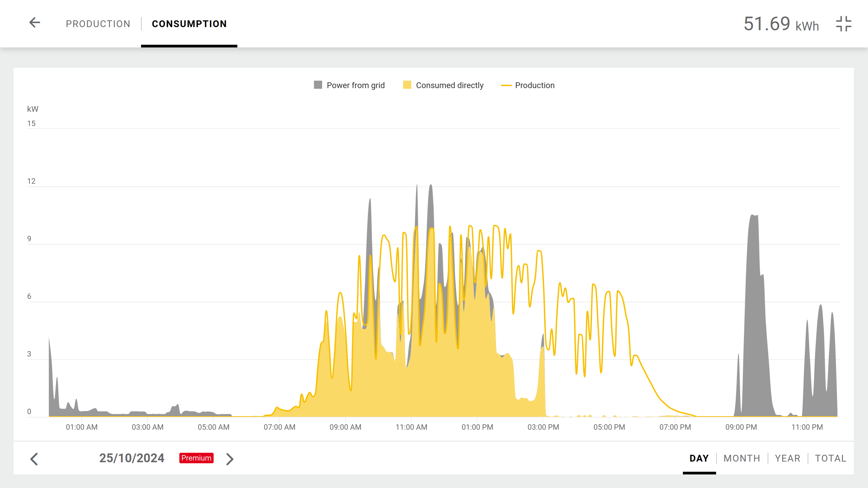Click the 07:00 PM axis label

pos(675,427)
